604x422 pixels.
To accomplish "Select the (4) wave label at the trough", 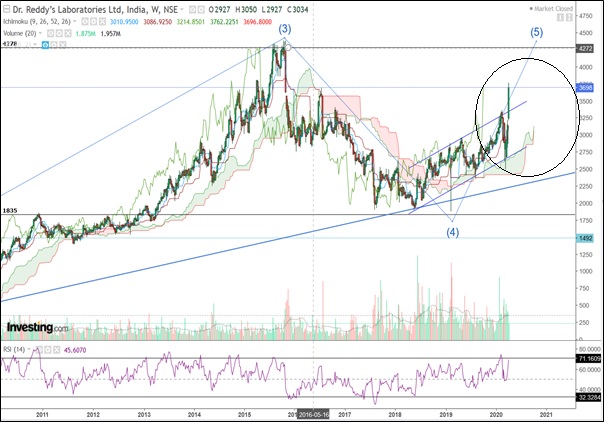I will click(453, 232).
